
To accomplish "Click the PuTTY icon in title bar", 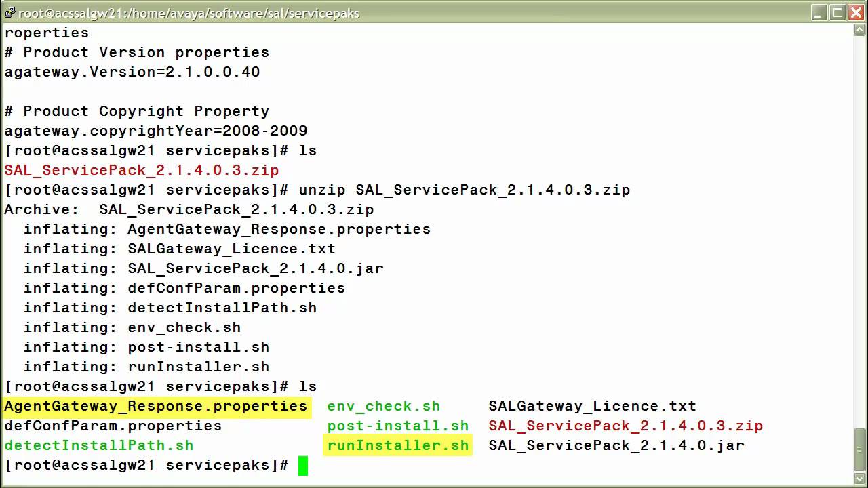I will (x=9, y=12).
